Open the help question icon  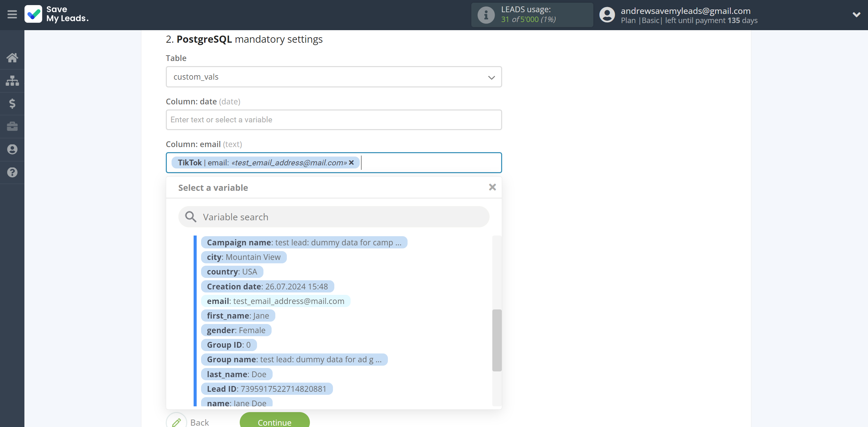(12, 172)
